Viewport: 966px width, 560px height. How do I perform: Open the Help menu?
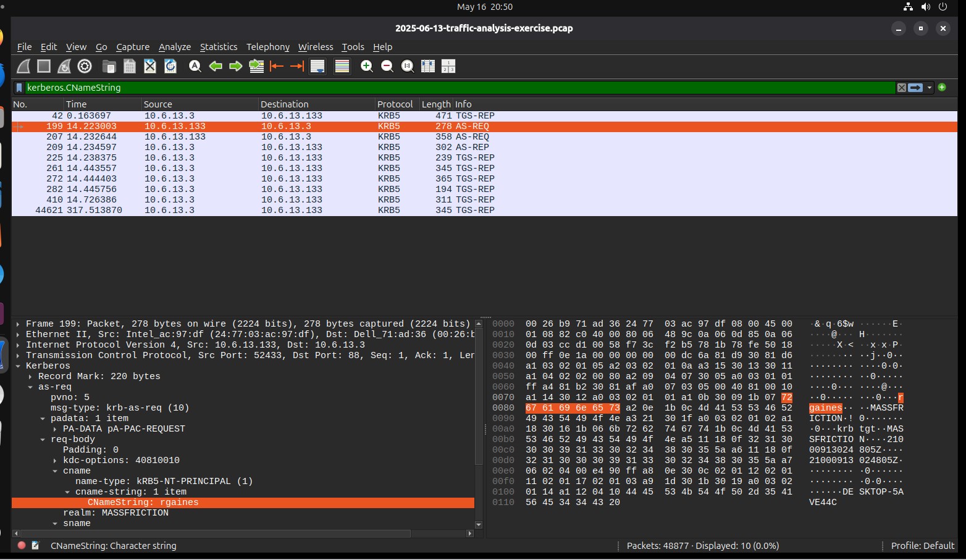pos(382,47)
